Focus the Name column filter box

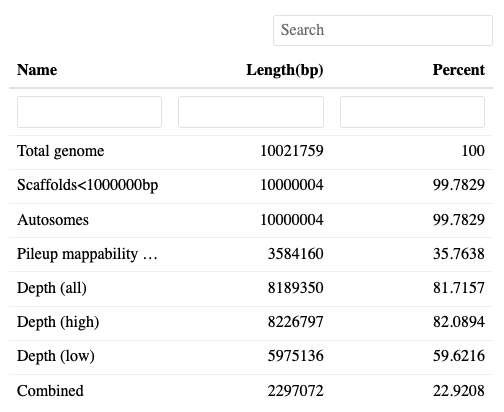tap(89, 112)
